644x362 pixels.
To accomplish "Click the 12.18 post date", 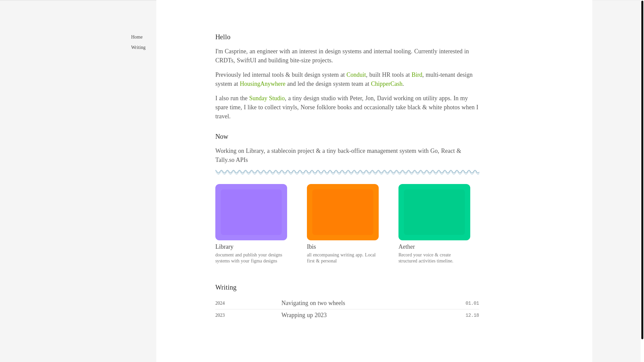I will coord(472,315).
